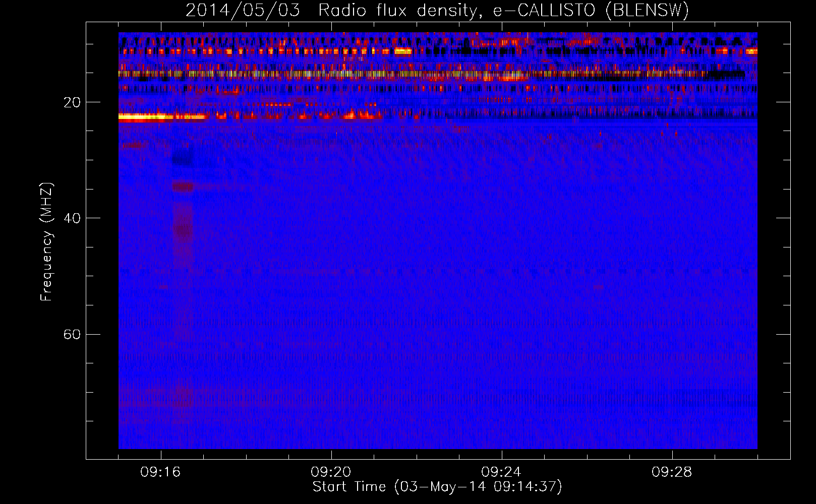Image resolution: width=816 pixels, height=504 pixels.
Task: Select the 09:28 time tick label
Action: [672, 472]
